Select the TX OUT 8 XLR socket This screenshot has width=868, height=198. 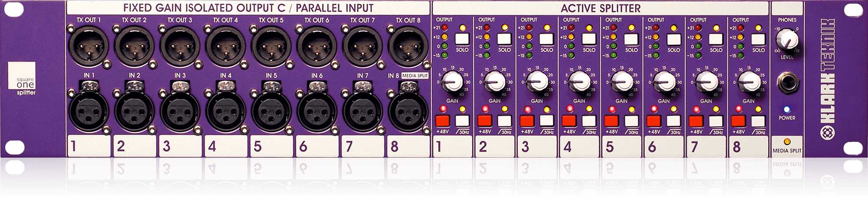(407, 46)
